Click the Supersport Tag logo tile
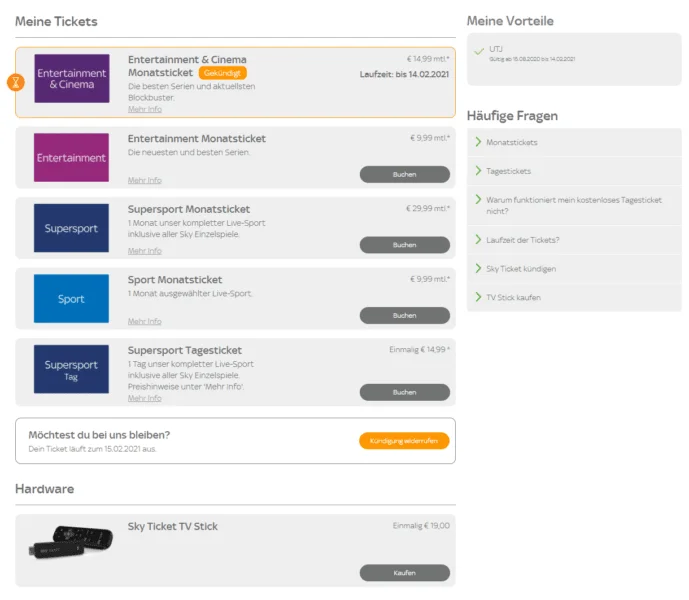The height and width of the screenshot is (600, 689). 71,370
